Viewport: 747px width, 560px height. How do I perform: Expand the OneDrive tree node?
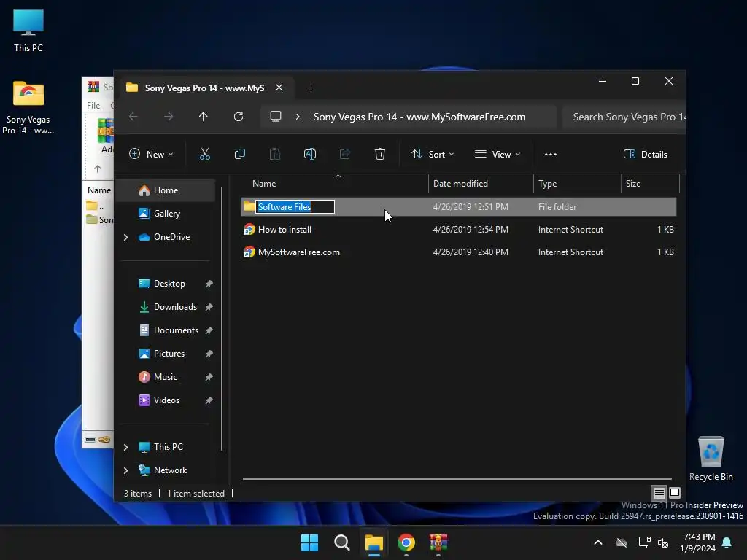[x=125, y=237]
